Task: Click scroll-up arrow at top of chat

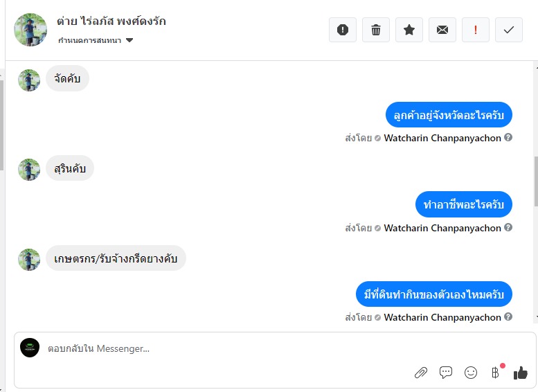Action: 535,66
